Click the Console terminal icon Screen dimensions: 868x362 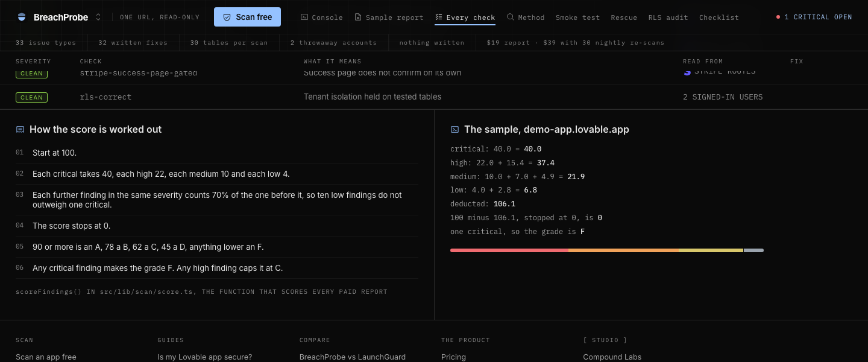point(304,17)
